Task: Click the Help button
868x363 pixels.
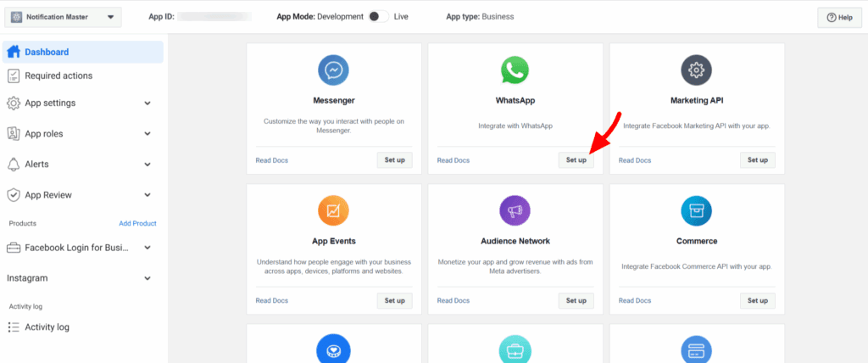Action: tap(839, 18)
